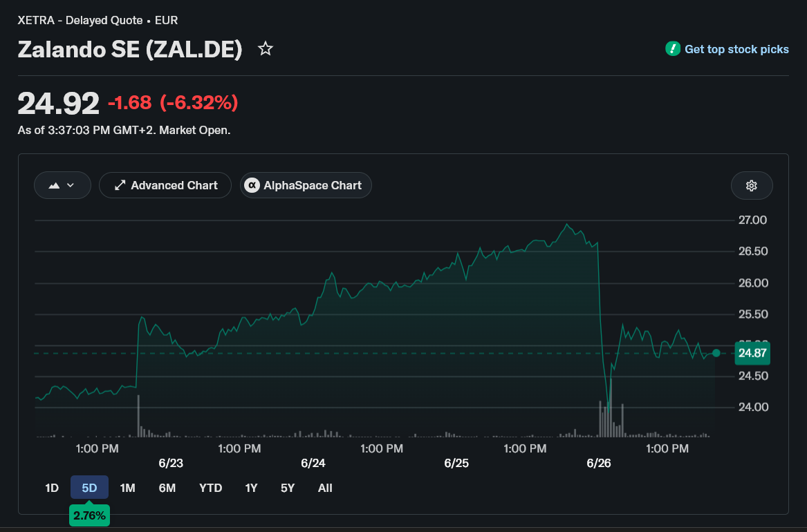
Task: Click the 2.76% performance badge
Action: tap(90, 515)
